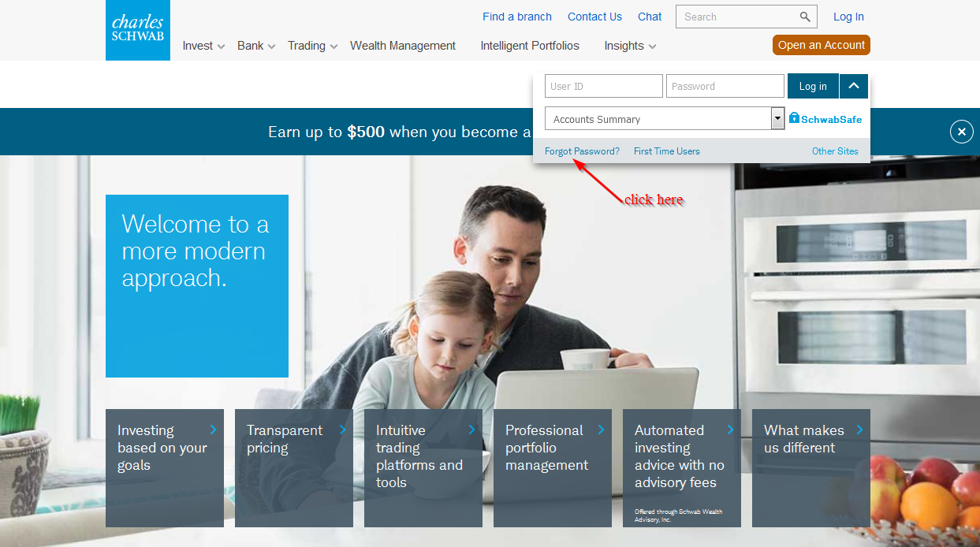980x547 pixels.
Task: Click the Forgot Password? link
Action: pyautogui.click(x=582, y=151)
